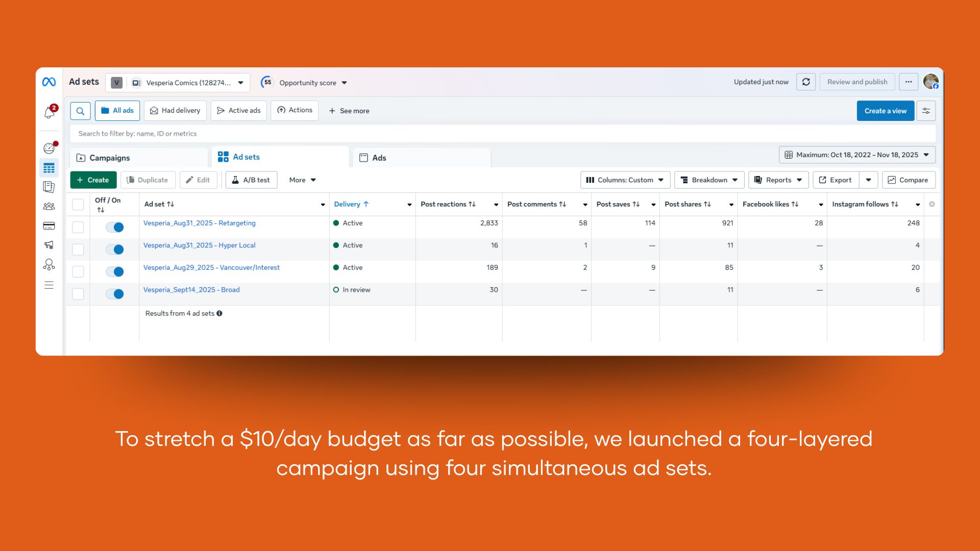Screen dimensions: 980x551
Task: Expand the Breakdown dropdown
Action: point(709,180)
